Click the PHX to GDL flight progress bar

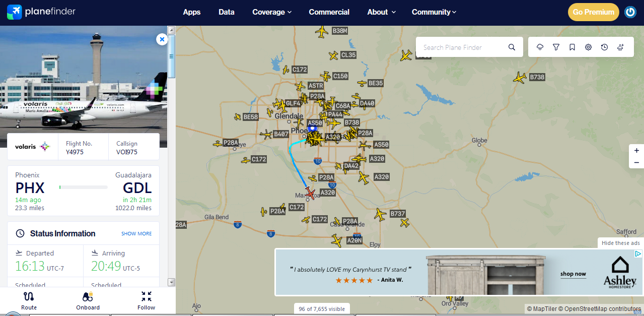(x=83, y=187)
